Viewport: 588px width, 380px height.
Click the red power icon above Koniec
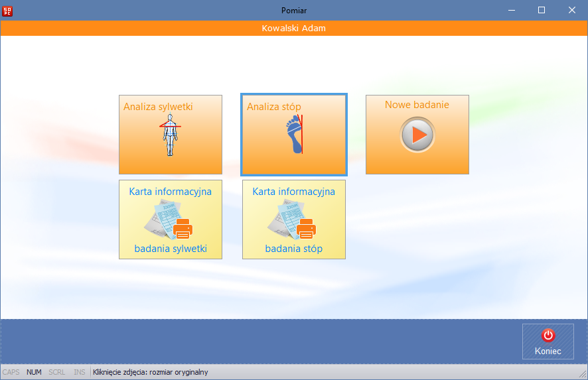pyautogui.click(x=548, y=336)
